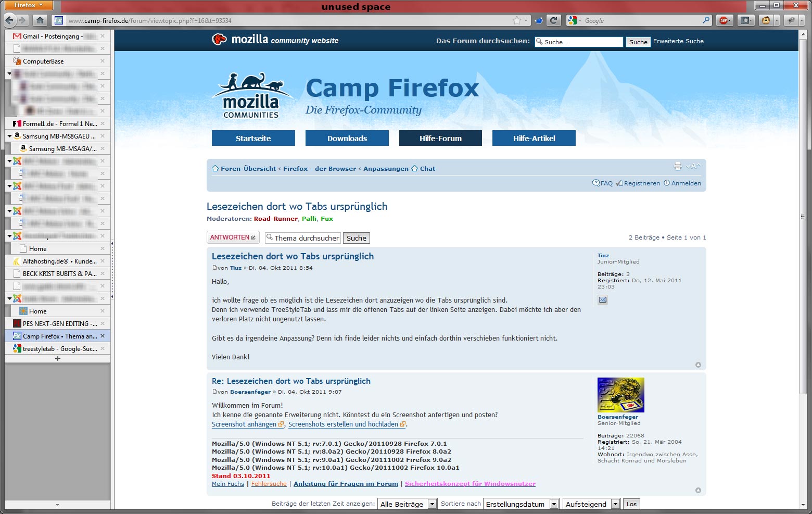Viewport: 812px width, 514px height.
Task: Open the Erweiterte Suche link
Action: tap(678, 41)
